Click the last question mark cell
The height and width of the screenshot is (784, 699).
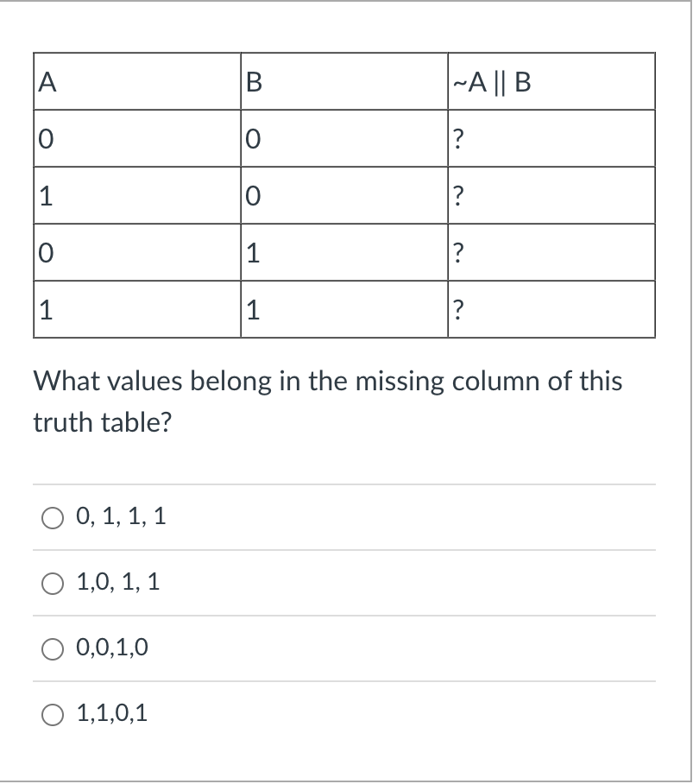click(458, 307)
